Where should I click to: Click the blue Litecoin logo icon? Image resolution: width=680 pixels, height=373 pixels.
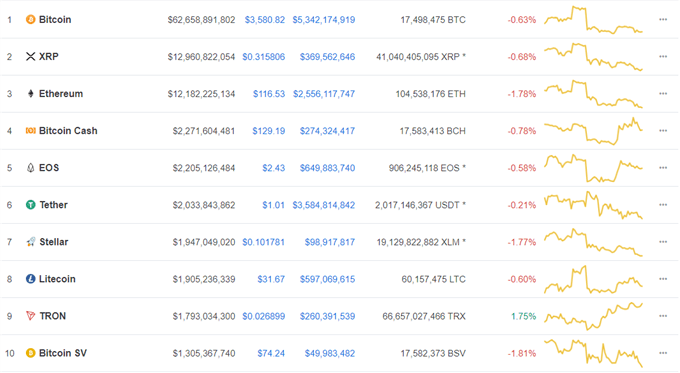click(30, 279)
